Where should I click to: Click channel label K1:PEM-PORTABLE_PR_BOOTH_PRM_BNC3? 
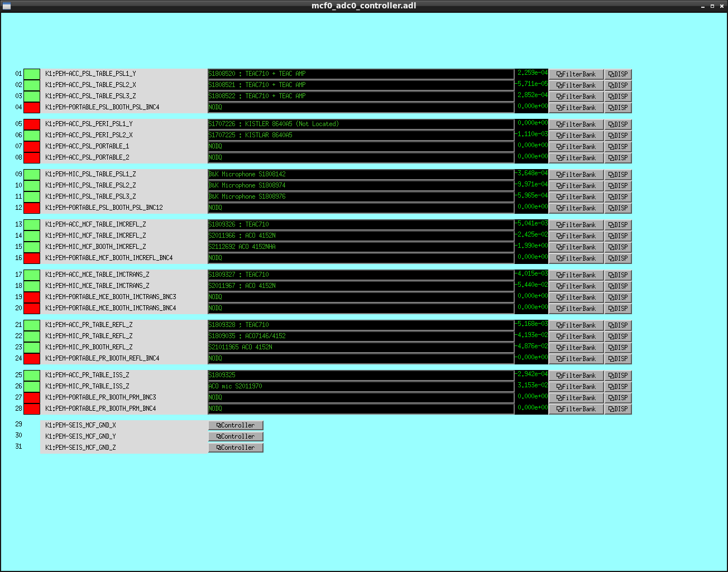pos(100,397)
